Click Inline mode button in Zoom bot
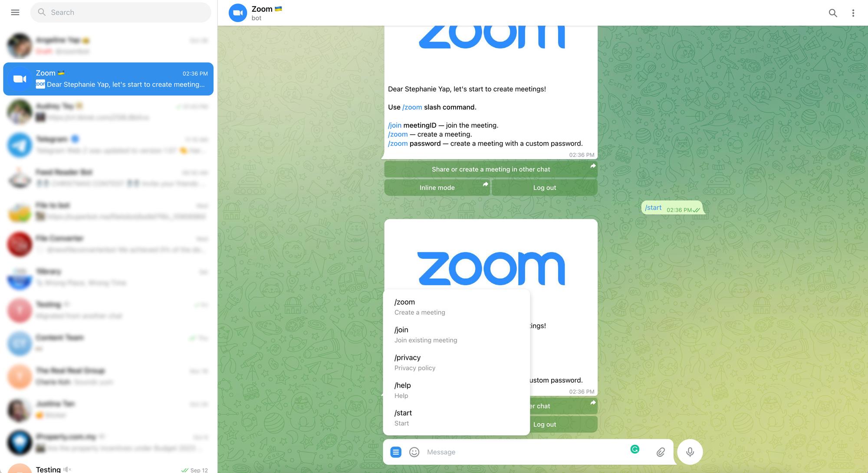The width and height of the screenshot is (868, 473). pos(437,187)
